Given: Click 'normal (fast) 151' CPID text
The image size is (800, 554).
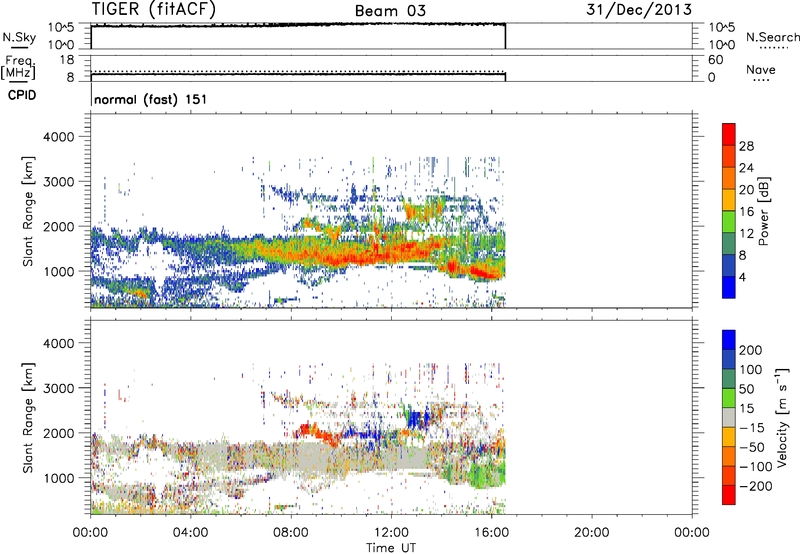Looking at the screenshot, I should (151, 99).
